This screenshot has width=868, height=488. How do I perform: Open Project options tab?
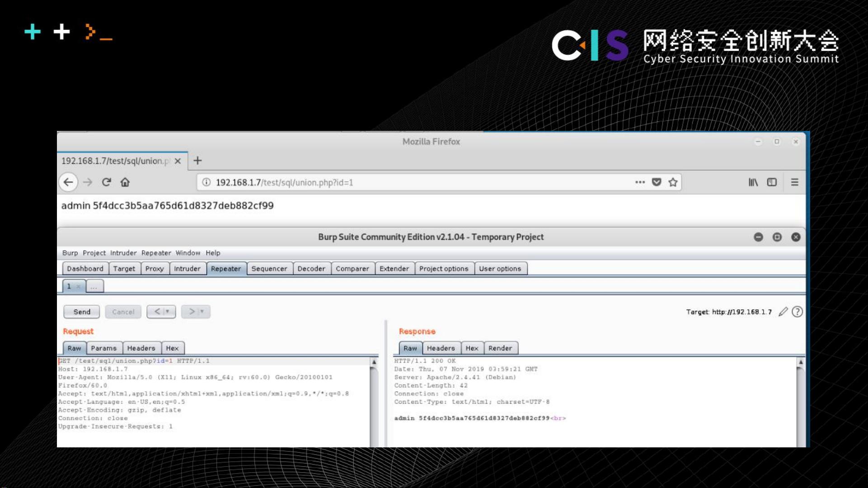[444, 269]
